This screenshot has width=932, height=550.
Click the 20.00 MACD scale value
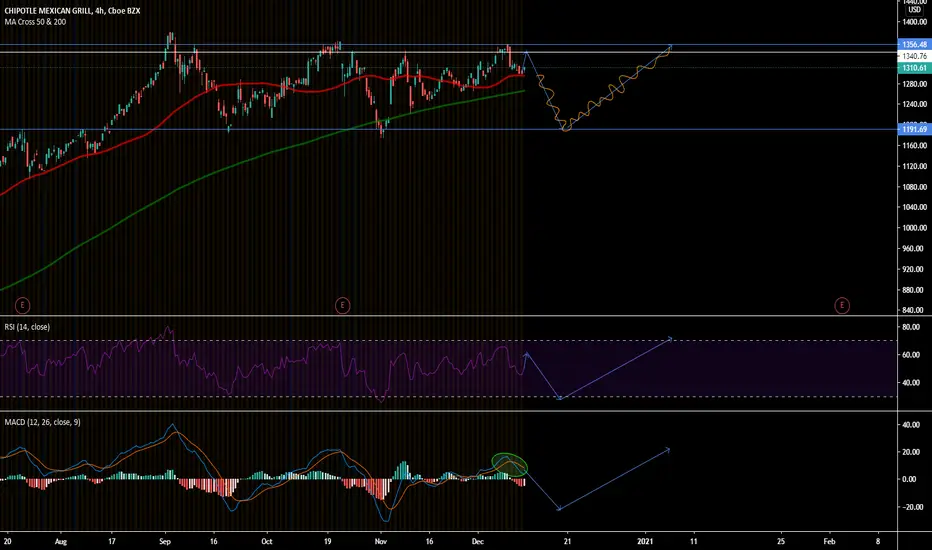coord(911,452)
